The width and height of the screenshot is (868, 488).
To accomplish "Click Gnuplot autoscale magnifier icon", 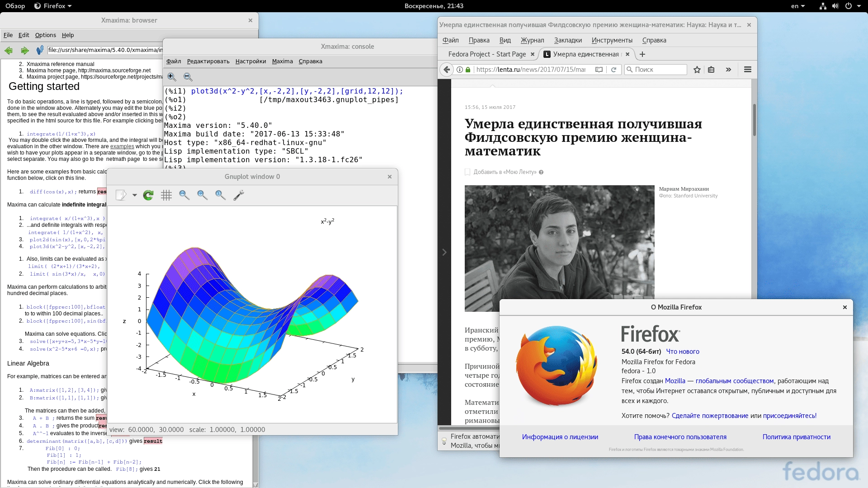I will tap(221, 195).
